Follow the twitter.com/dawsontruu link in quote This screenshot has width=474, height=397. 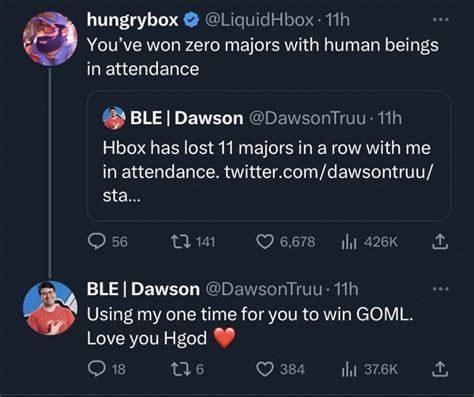coord(329,172)
